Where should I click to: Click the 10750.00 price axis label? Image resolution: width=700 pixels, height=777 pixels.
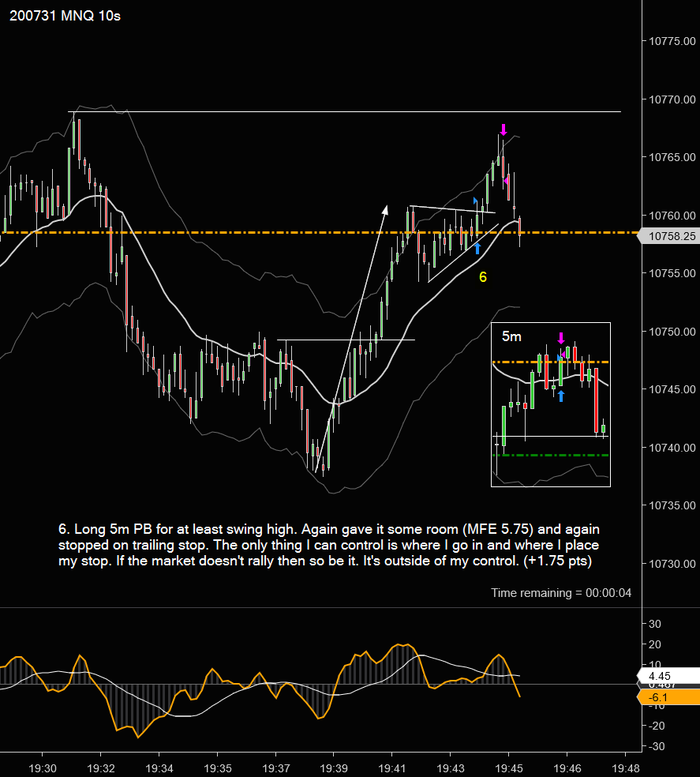[672, 332]
